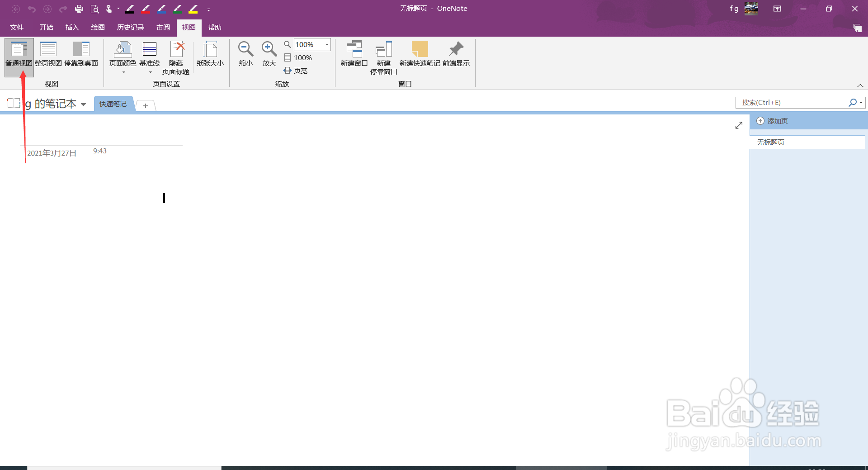Select the black pen
The image size is (868, 470).
(130, 9)
